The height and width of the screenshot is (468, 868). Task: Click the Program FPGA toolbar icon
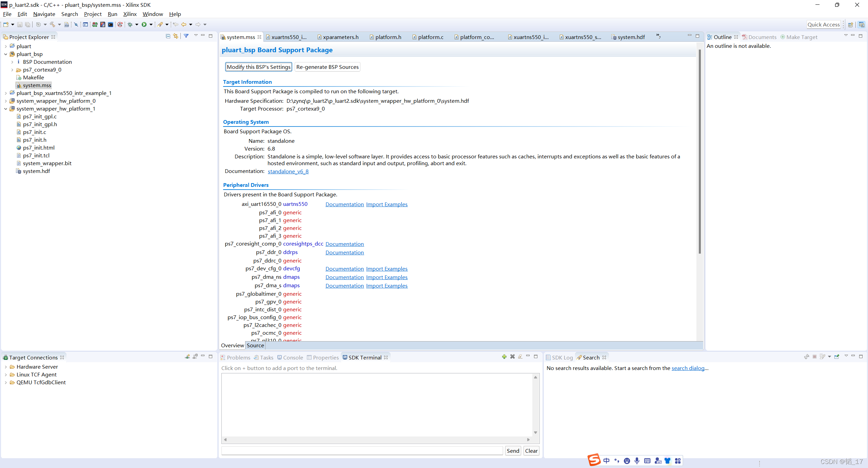click(x=95, y=24)
